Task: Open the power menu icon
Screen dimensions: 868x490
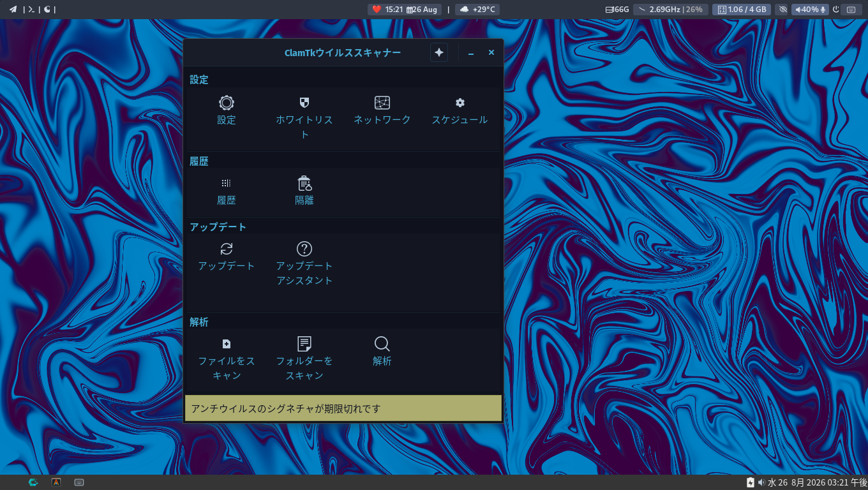Action: click(835, 10)
